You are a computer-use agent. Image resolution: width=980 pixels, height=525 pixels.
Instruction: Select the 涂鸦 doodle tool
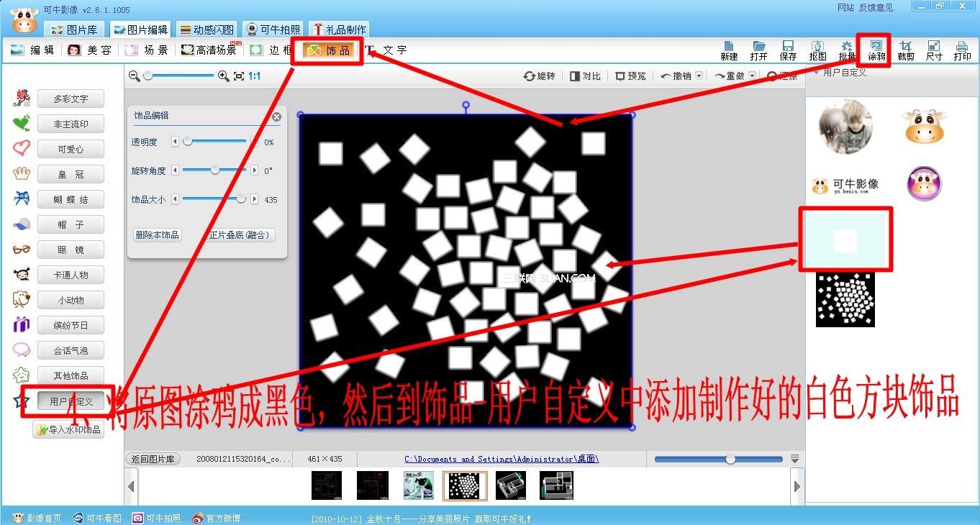click(x=876, y=50)
